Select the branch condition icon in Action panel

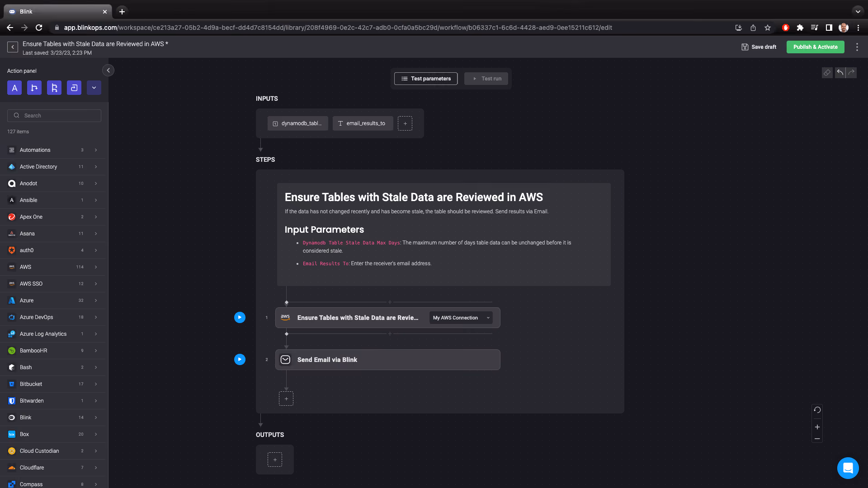pos(34,88)
